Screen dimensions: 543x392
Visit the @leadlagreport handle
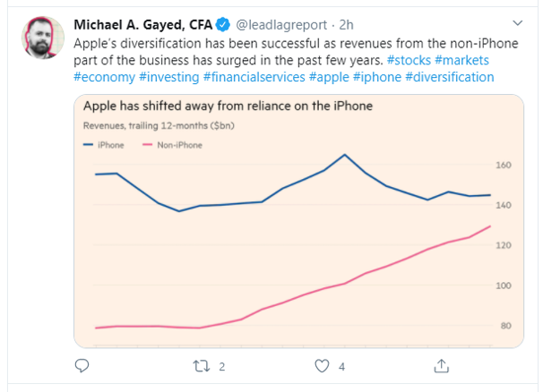[281, 21]
